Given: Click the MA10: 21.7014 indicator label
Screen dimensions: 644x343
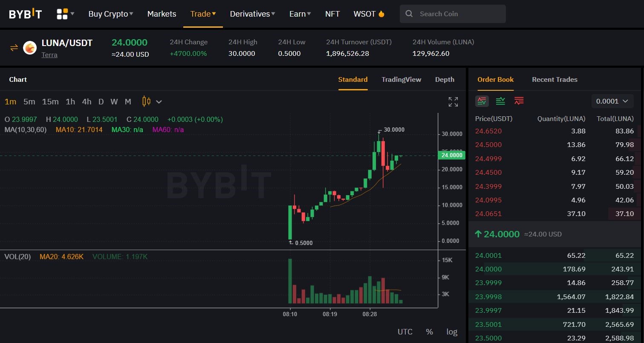Looking at the screenshot, I should (x=79, y=130).
